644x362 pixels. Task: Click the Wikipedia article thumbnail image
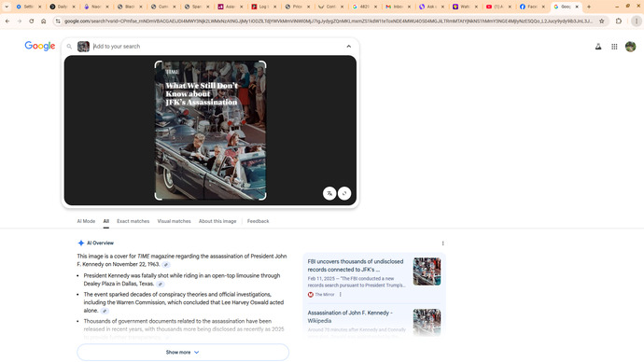[427, 323]
